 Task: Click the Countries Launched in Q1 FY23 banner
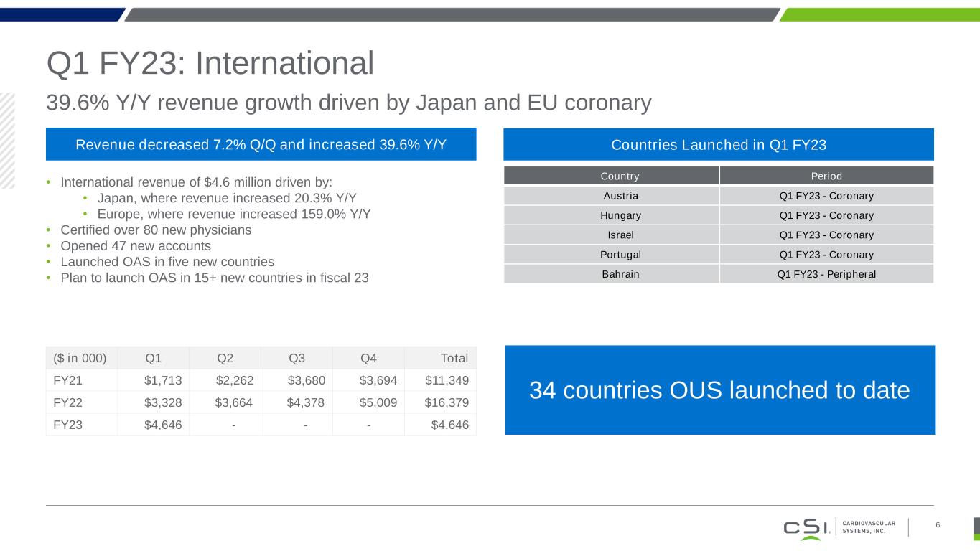[x=718, y=144]
